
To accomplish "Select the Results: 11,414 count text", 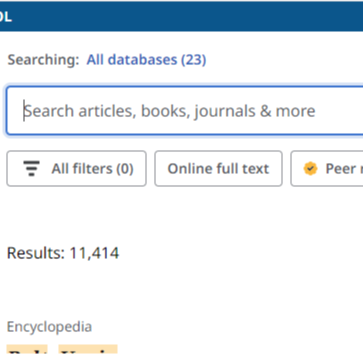I will [63, 253].
